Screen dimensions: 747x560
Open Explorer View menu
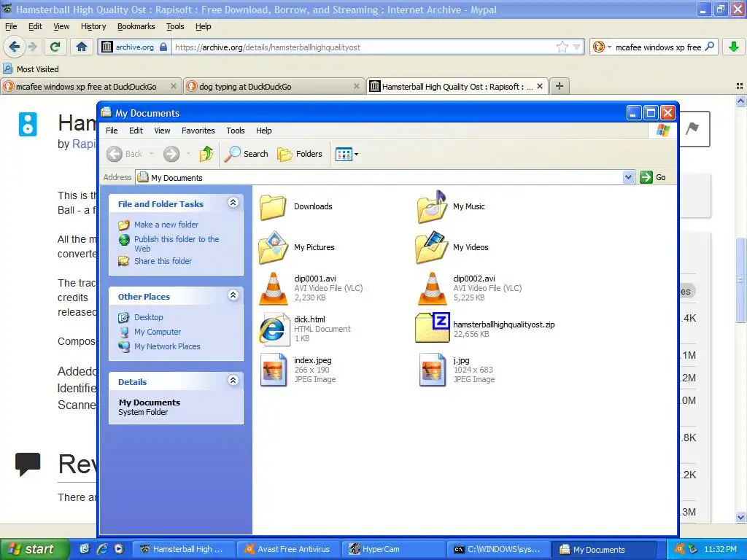(x=162, y=131)
